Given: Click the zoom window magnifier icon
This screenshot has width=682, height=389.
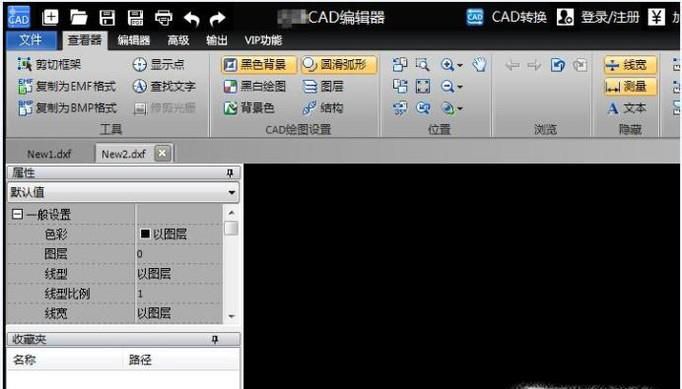Looking at the screenshot, I should pos(422,65).
